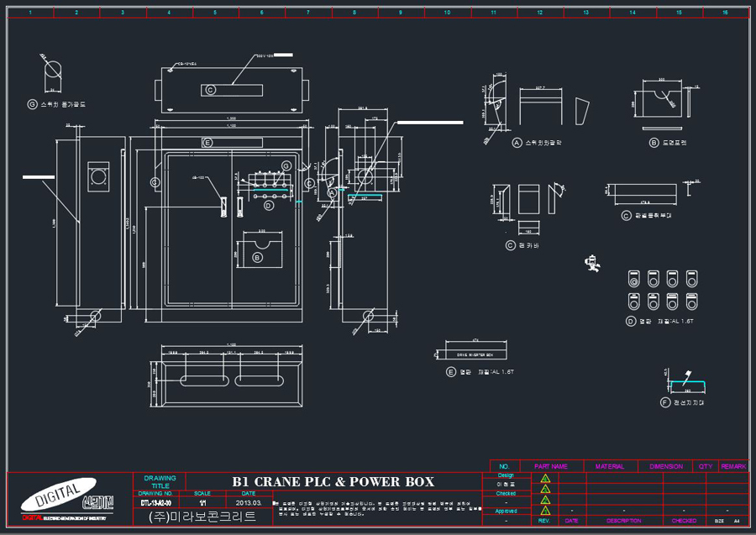Click the REMARK column header
This screenshot has height=535, width=756.
coord(733,466)
